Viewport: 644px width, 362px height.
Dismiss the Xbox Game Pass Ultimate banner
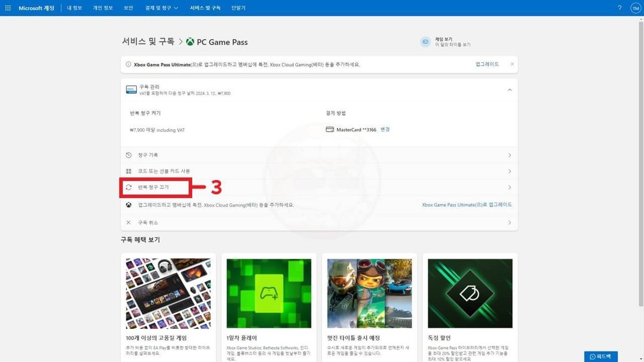[512, 64]
